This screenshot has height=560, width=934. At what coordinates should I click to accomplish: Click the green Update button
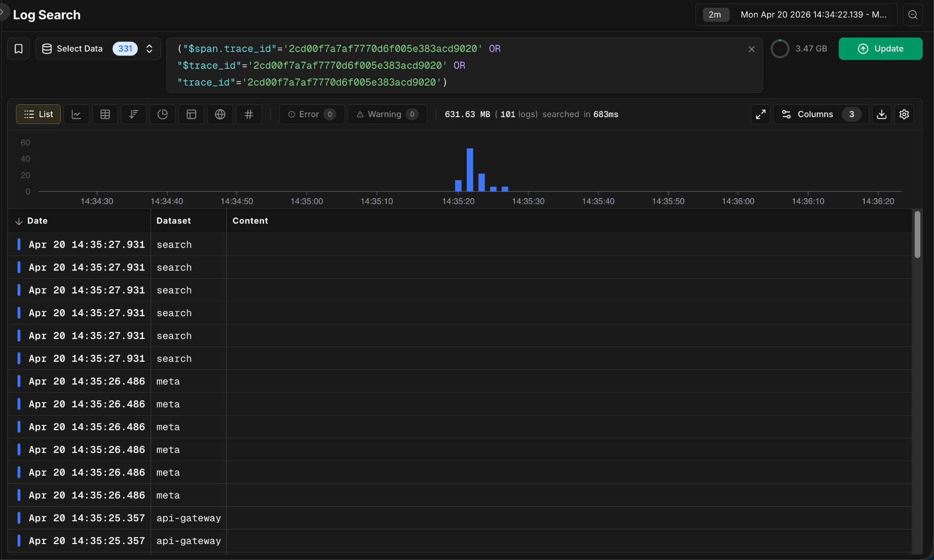pyautogui.click(x=880, y=49)
